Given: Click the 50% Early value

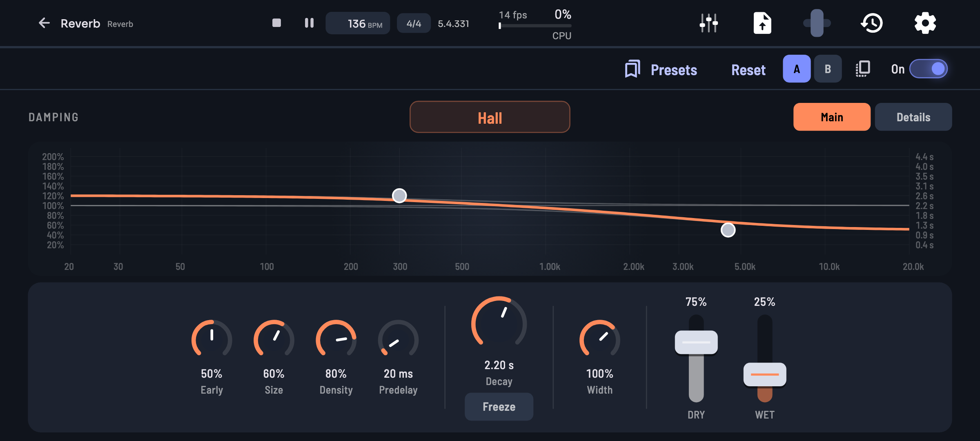Looking at the screenshot, I should pyautogui.click(x=212, y=374).
